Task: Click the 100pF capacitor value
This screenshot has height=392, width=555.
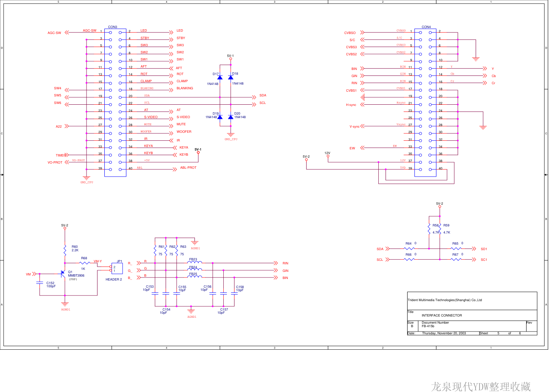Action: [51, 286]
